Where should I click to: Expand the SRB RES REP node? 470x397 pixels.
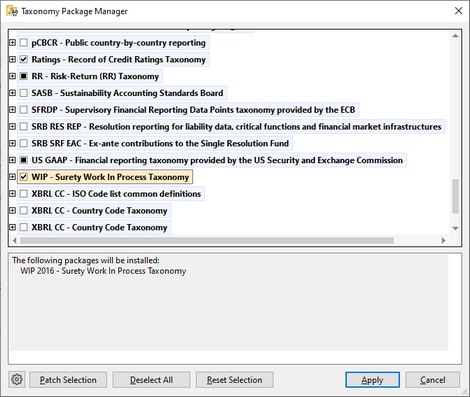(x=12, y=127)
